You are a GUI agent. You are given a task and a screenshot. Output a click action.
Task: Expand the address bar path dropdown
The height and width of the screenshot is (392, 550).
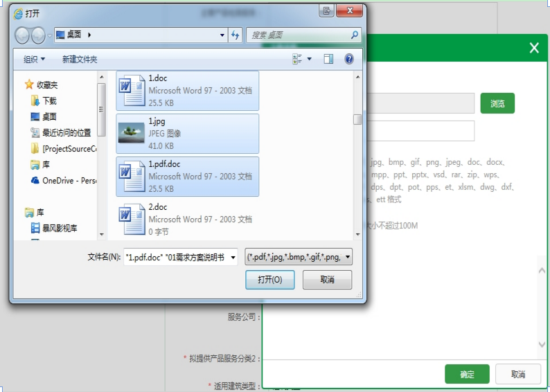222,35
